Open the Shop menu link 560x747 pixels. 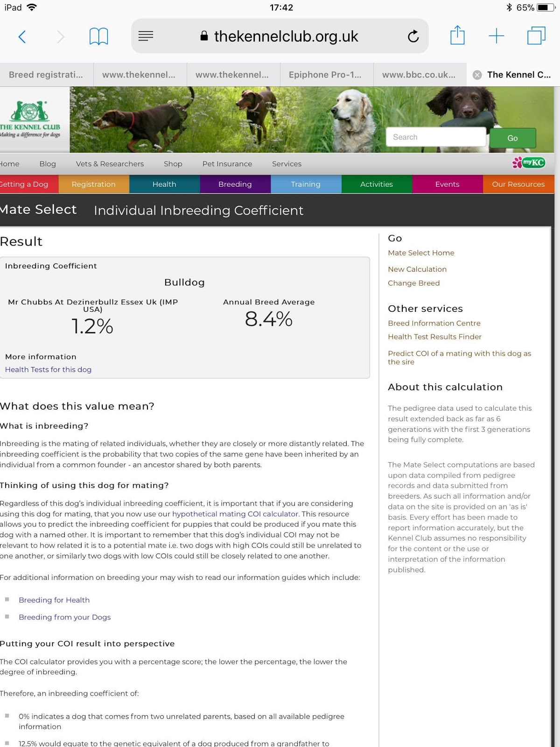[173, 164]
